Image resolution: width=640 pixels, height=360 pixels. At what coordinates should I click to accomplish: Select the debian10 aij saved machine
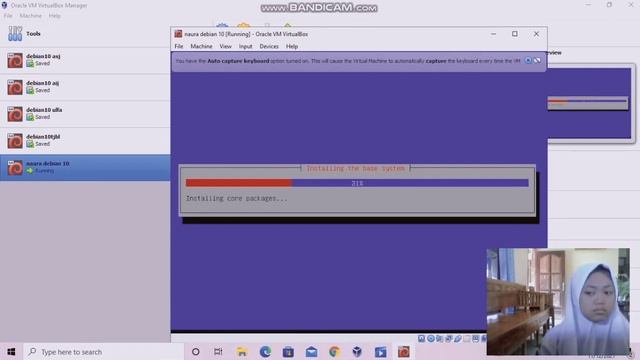pyautogui.click(x=85, y=87)
